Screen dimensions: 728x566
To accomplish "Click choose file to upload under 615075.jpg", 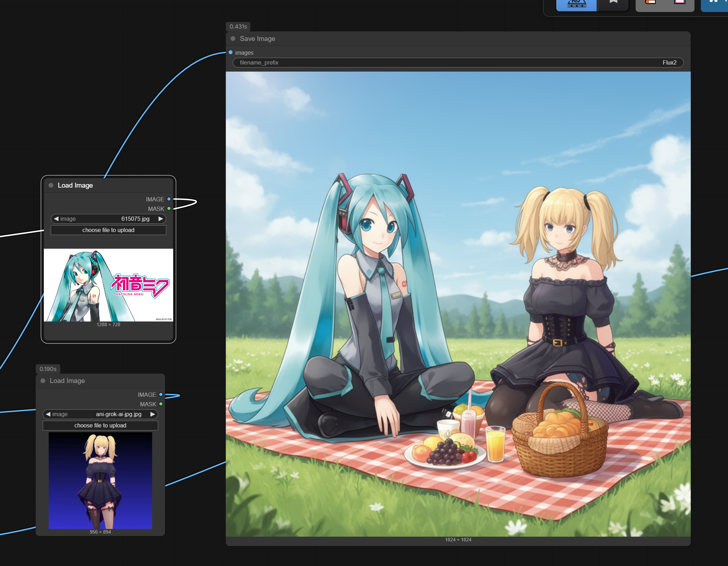I will tap(108, 230).
